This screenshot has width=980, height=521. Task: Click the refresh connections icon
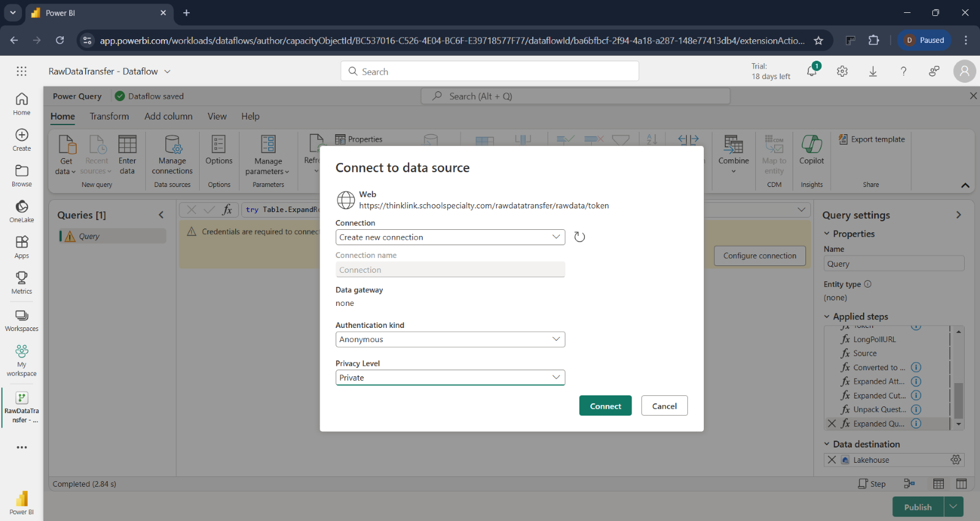[579, 237]
